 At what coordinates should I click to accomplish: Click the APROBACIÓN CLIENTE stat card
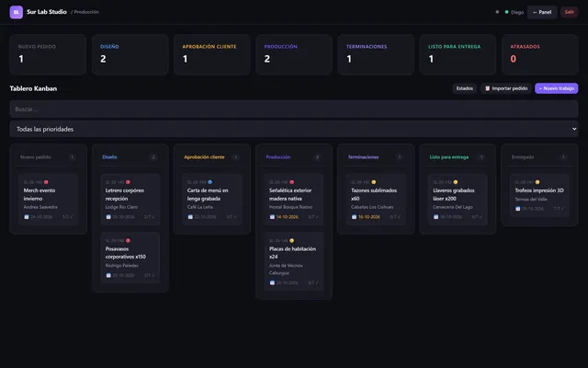212,54
